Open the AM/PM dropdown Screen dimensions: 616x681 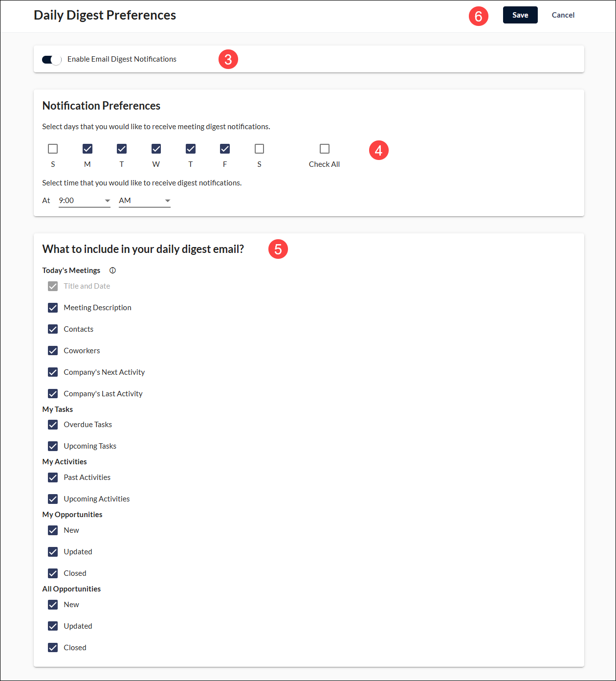click(145, 201)
